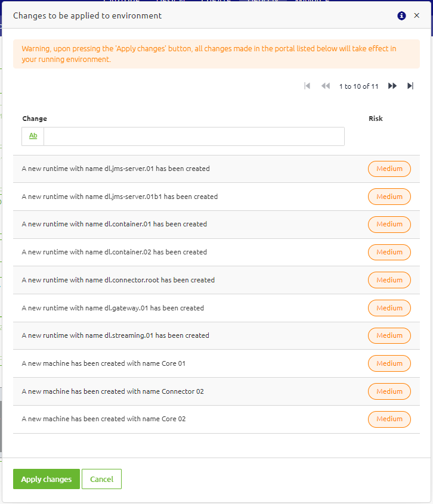This screenshot has height=504, width=433.
Task: Jump to the last page pagination icon
Action: click(410, 86)
